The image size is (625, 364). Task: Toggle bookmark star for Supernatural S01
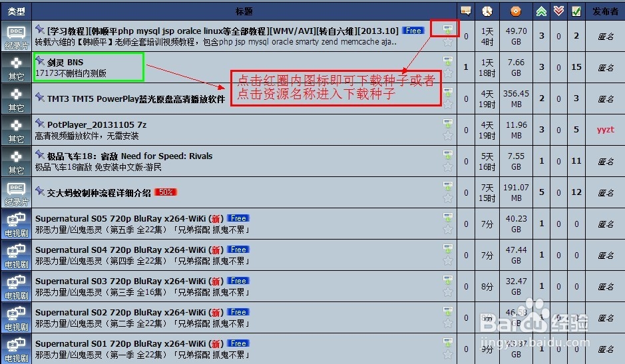(x=448, y=354)
